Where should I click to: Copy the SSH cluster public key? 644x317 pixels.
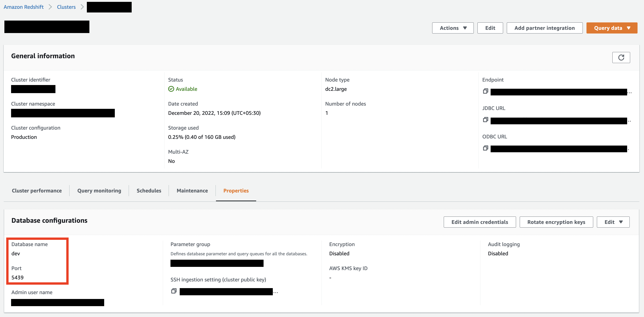click(x=174, y=291)
